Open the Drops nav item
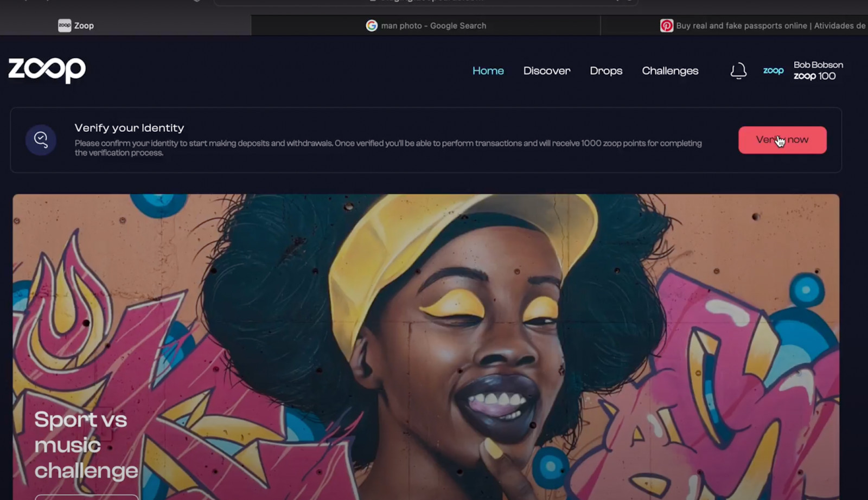Screen dimensions: 868x500 tap(606, 71)
